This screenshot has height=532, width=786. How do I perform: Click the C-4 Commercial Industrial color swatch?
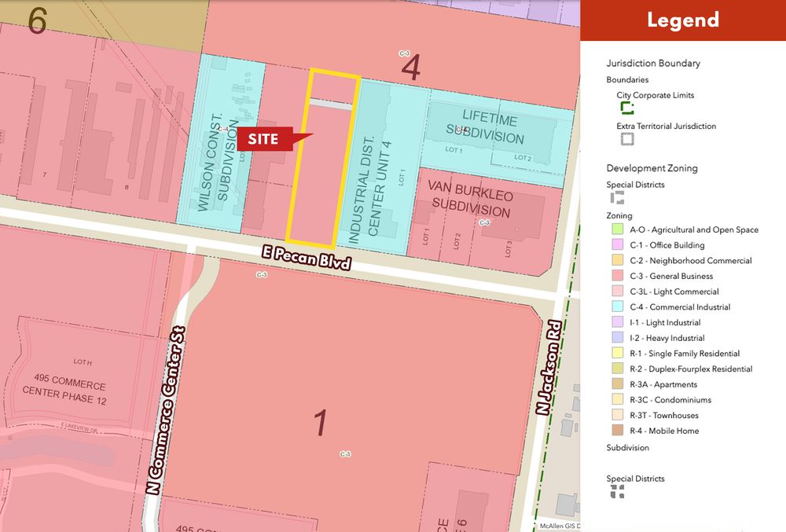[618, 307]
